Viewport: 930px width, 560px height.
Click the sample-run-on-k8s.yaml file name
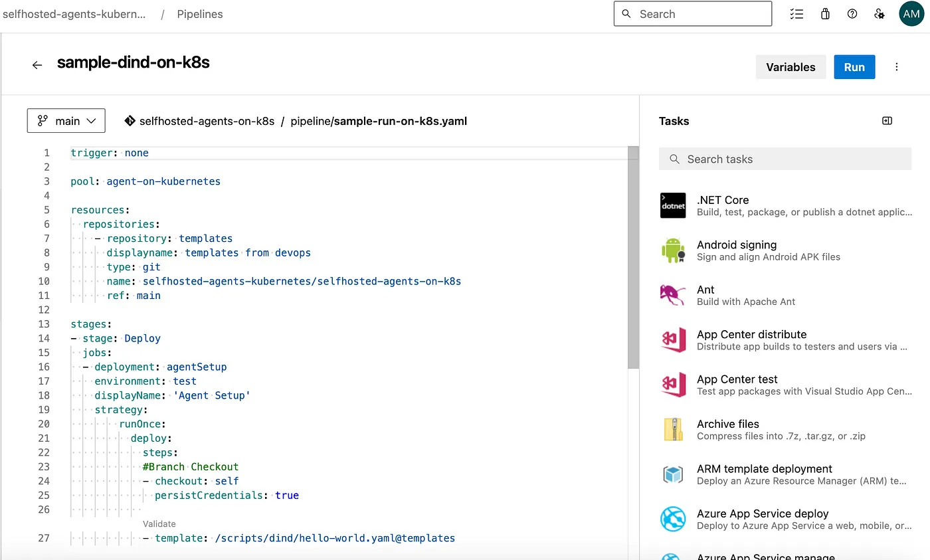click(x=401, y=121)
